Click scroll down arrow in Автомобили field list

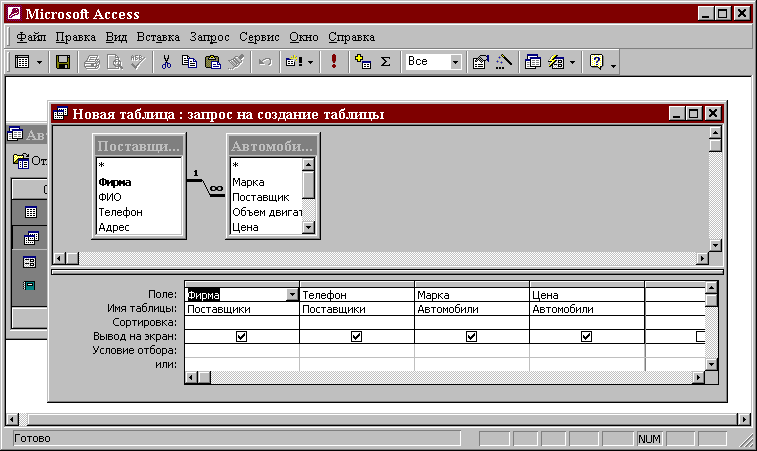click(308, 227)
